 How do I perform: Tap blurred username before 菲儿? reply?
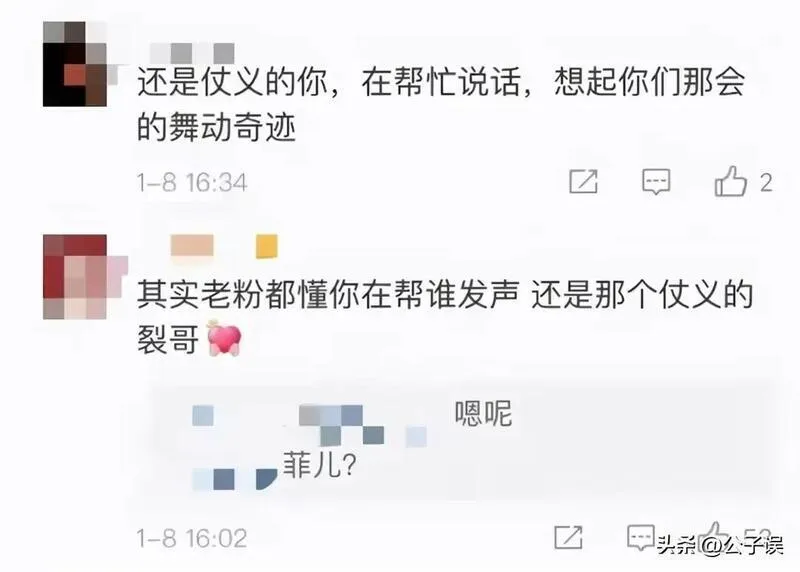coord(235,479)
